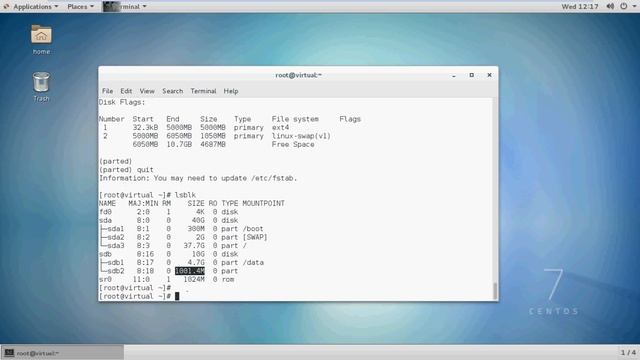Viewport: 640px width, 360px height.
Task: Click the volume icon in top panel
Action: pyautogui.click(x=610, y=7)
